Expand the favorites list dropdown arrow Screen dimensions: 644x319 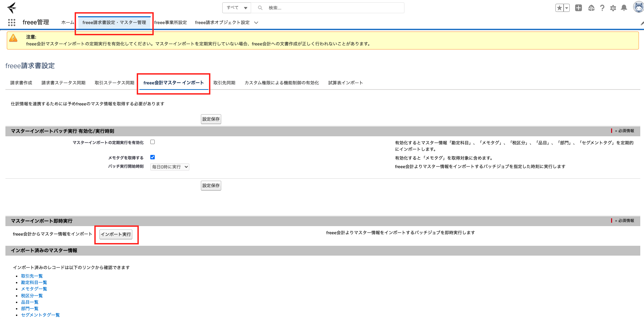(567, 8)
